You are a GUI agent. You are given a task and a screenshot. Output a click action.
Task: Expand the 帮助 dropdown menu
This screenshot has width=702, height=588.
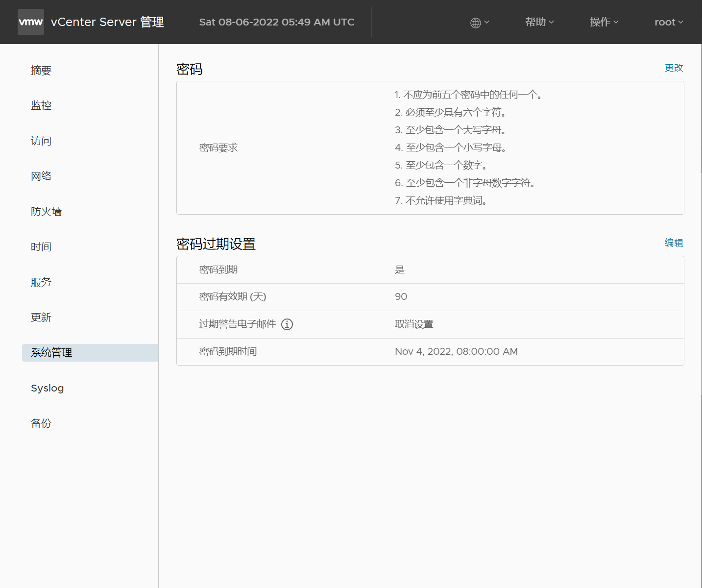tap(539, 22)
